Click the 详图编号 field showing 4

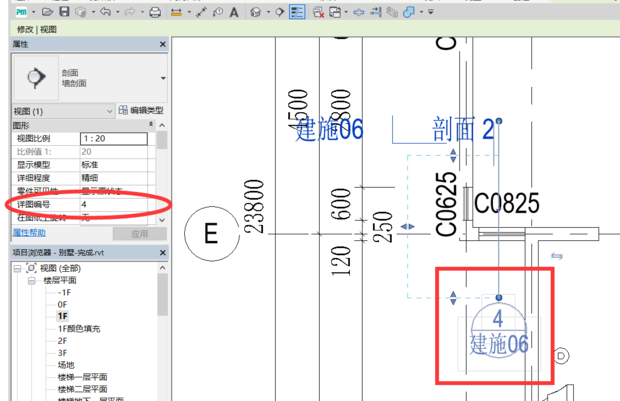[113, 204]
